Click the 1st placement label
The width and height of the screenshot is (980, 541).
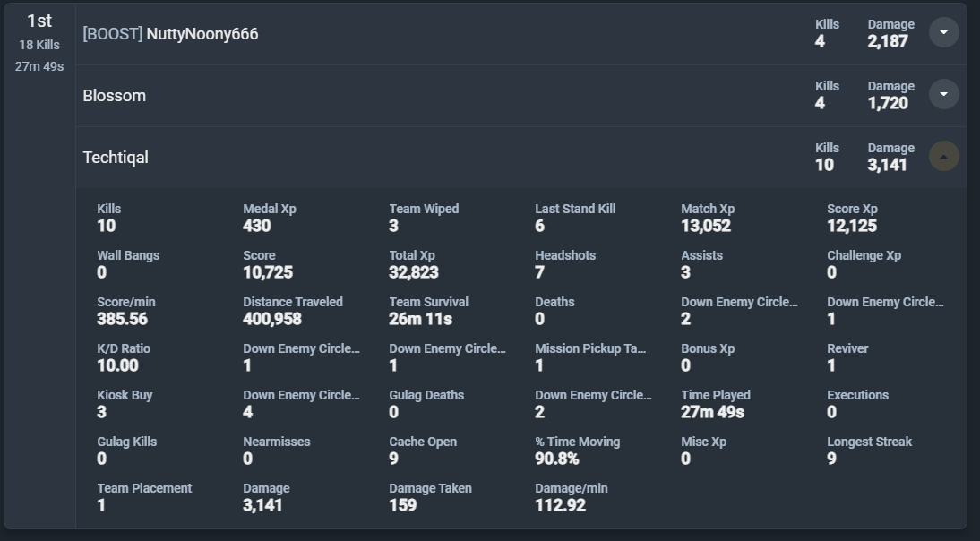[x=39, y=21]
